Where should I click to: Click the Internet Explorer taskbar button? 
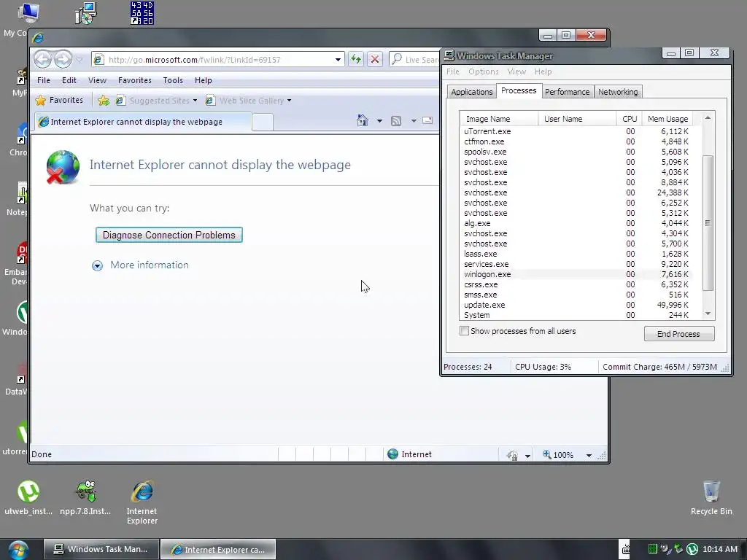pyautogui.click(x=218, y=550)
